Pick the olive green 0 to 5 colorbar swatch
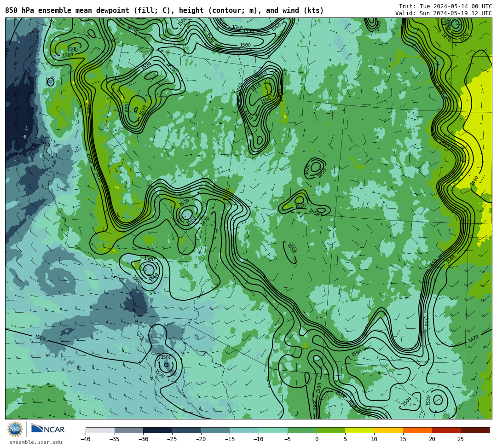497x448 pixels. 331,430
